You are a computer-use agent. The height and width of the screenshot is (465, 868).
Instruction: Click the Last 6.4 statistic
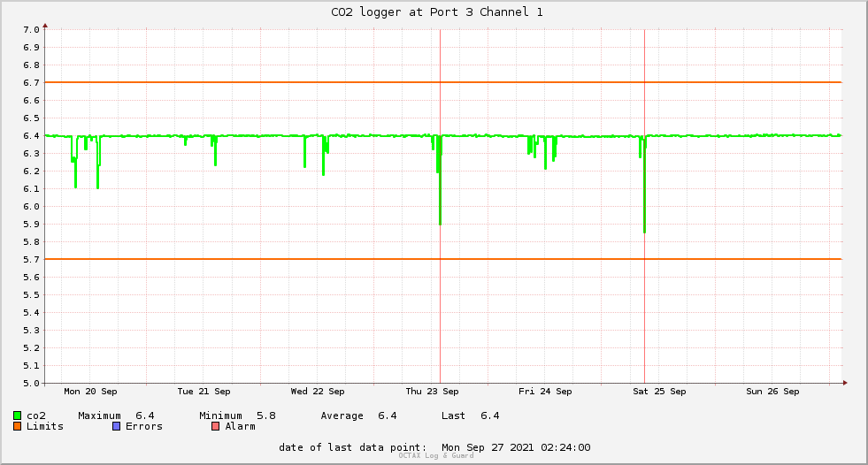471,415
